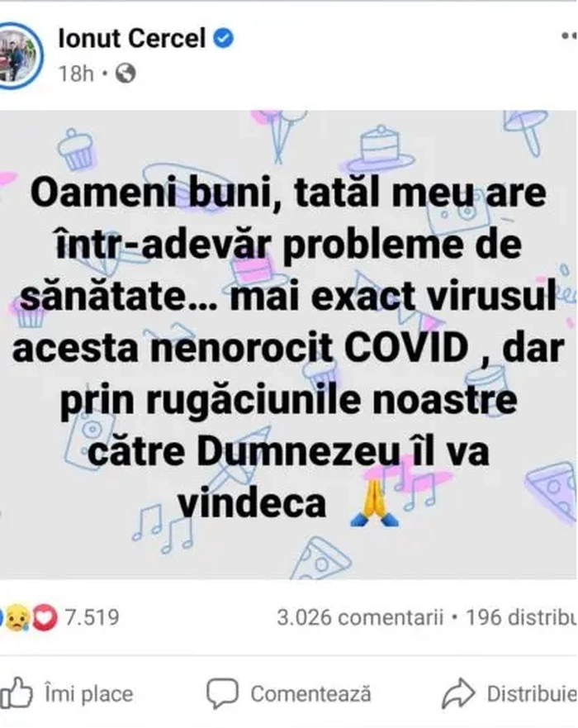The height and width of the screenshot is (728, 578).
Task: Click the post text about COVID
Action: click(x=288, y=348)
